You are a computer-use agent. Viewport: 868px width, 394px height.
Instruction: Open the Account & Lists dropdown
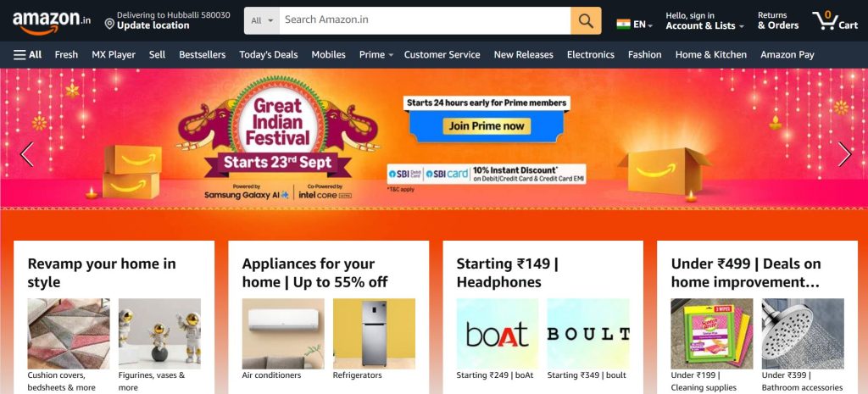pos(704,20)
